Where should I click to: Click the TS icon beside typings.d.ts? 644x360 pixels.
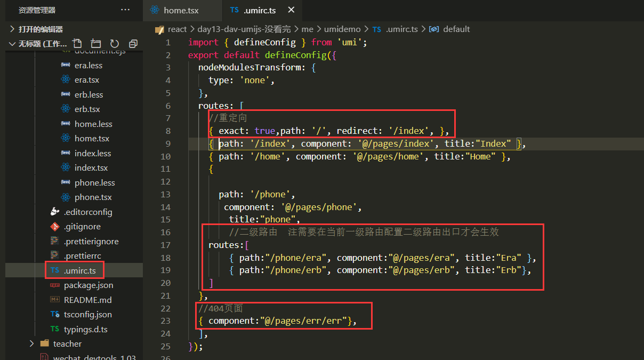[x=54, y=329]
